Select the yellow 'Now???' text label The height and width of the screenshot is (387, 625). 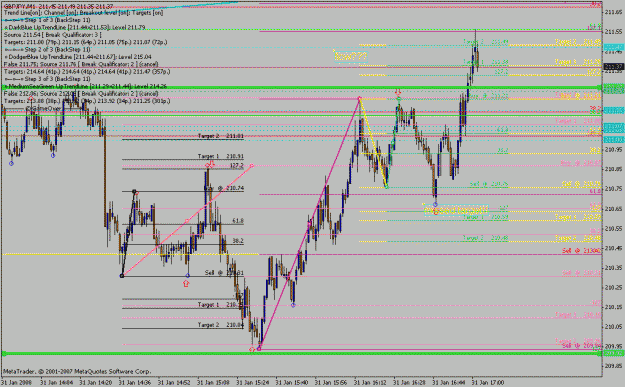(350, 57)
